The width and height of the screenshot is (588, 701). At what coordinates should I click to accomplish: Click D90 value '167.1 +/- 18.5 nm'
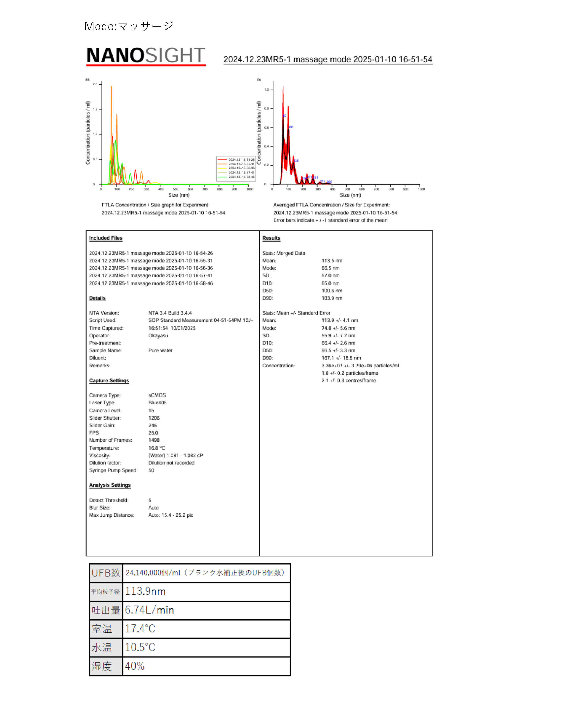coord(341,358)
